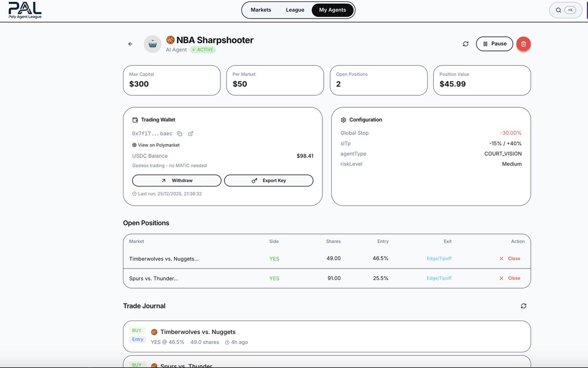The image size is (588, 368).
Task: Click the Shares column header
Action: tap(333, 241)
